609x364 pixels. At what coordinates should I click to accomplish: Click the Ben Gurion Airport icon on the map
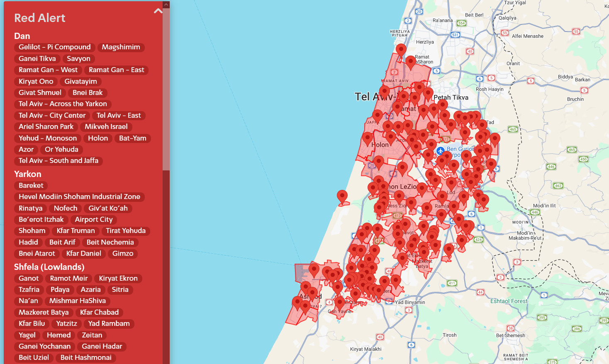tap(441, 151)
